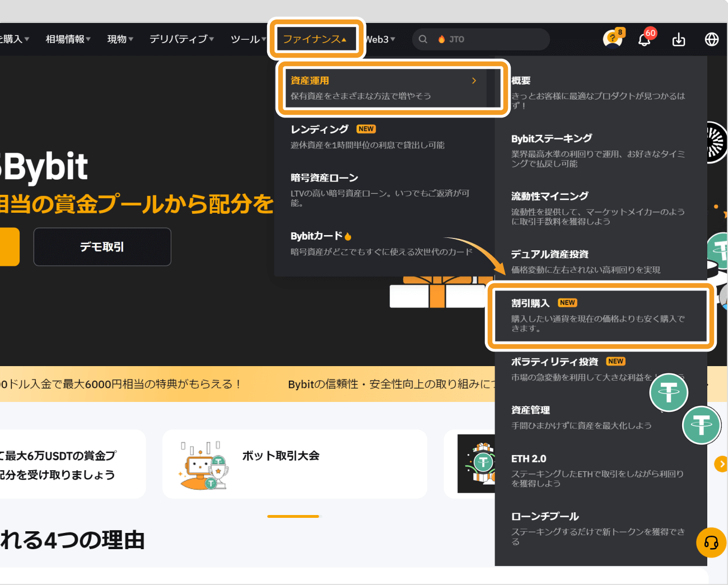
Task: Open the 最大6万USDTの賞金プール card
Action: click(x=72, y=464)
